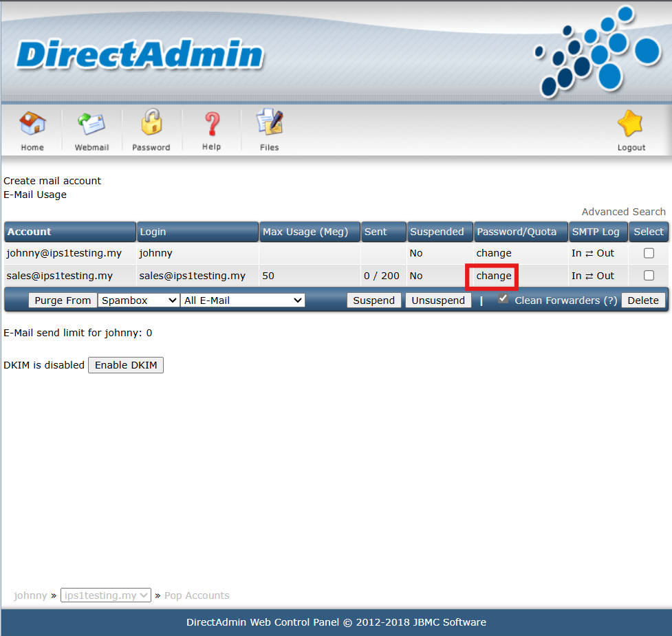Open the Create mail account link
This screenshot has width=672, height=636.
[52, 181]
